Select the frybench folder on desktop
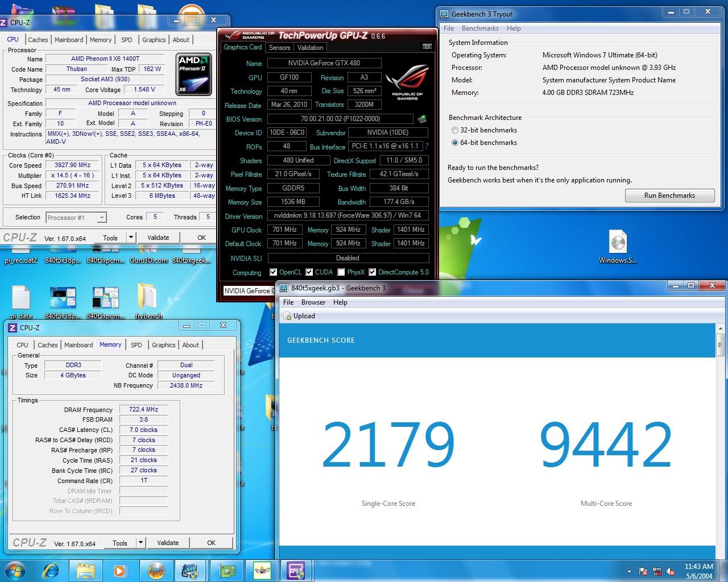Viewport: 728px width, 582px height. (148, 301)
